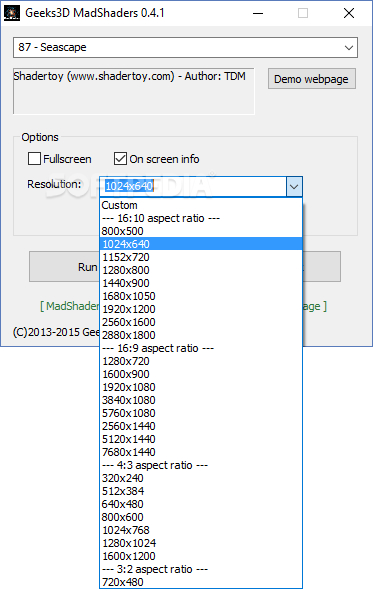The height and width of the screenshot is (589, 373).
Task: Pick 5120x1440 resolution
Action: (201, 439)
